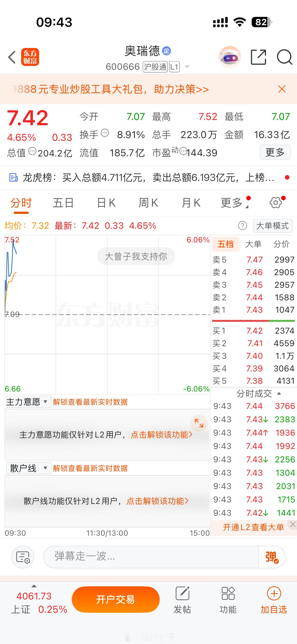Viewport: 297px width, 644px height.
Task: Tap the 沪股通 badge
Action: tap(155, 67)
